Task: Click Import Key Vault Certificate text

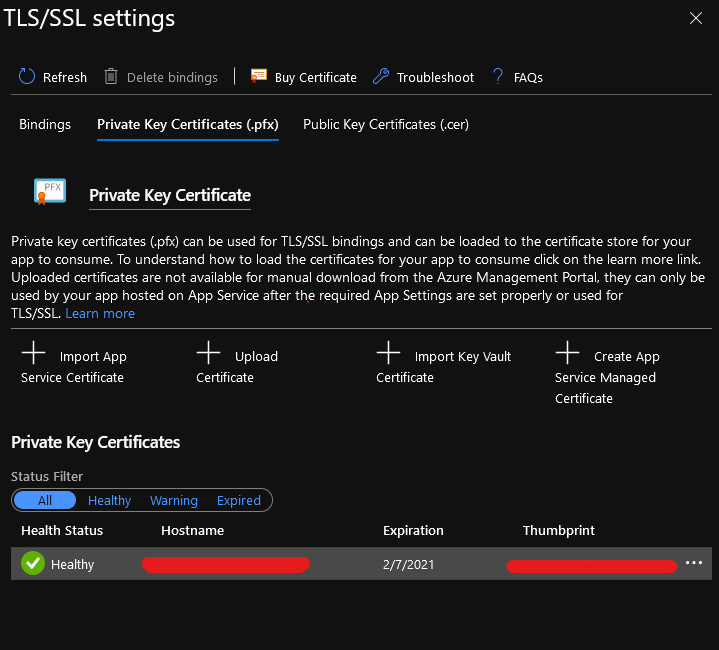Action: point(443,367)
